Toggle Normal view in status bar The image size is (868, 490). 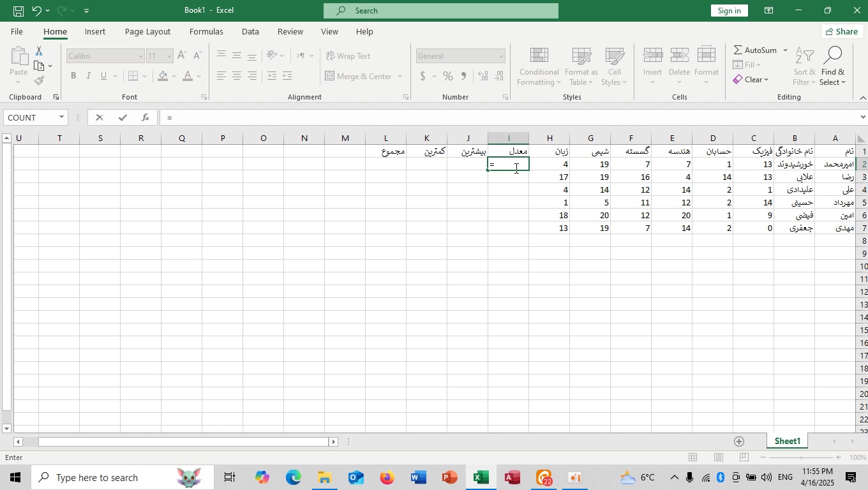(692, 457)
